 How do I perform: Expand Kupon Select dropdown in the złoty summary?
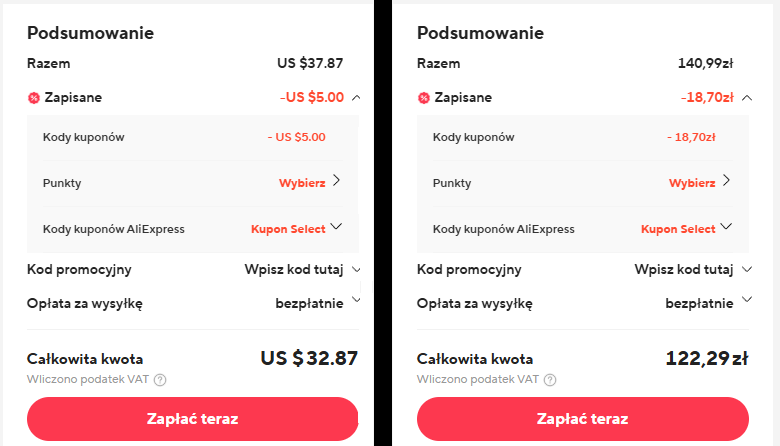[x=726, y=226]
